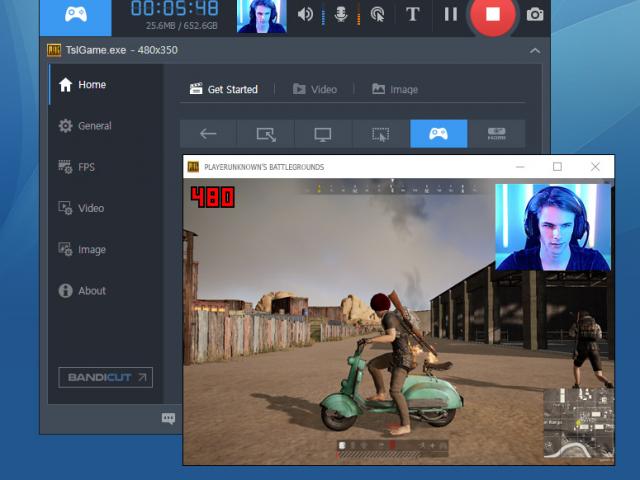Screen dimensions: 640x480
Task: Click the webcam preview thumbnail in toolbar
Action: pyautogui.click(x=261, y=16)
